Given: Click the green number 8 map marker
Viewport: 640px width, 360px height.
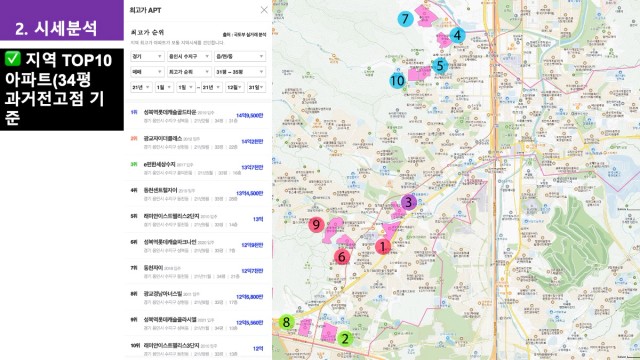Looking at the screenshot, I should tap(286, 322).
